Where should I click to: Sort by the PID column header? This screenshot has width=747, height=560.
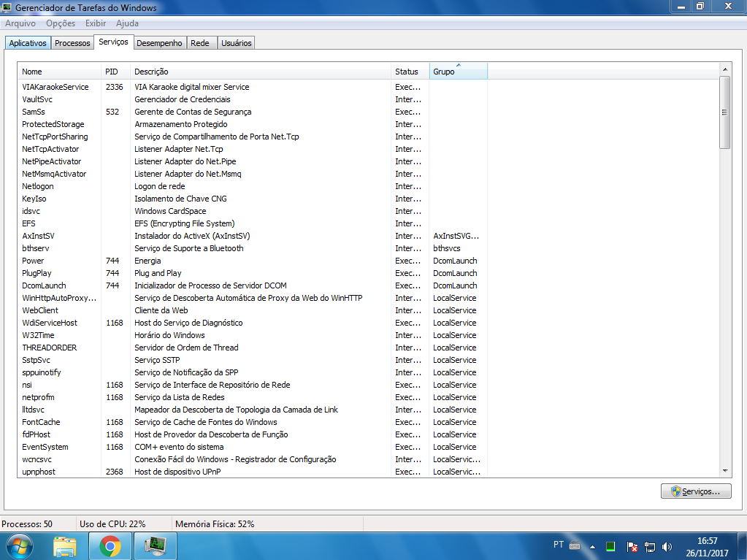(116, 72)
